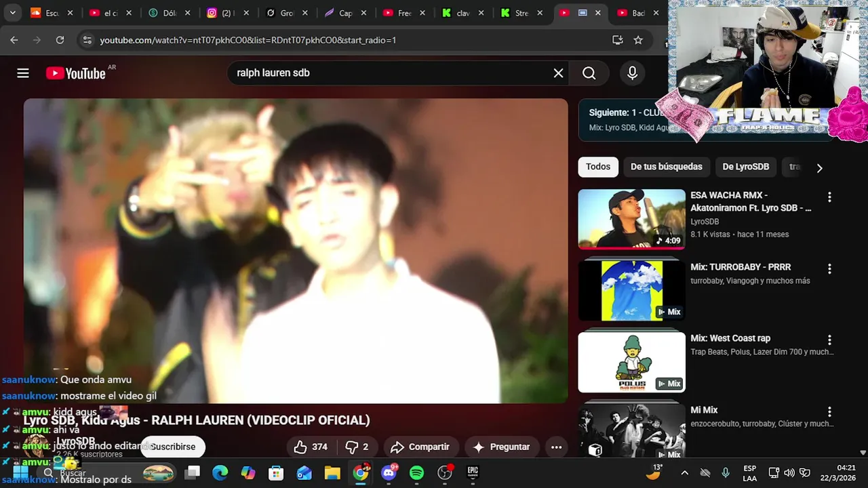868x488 pixels.
Task: Click the Preguntar button
Action: click(x=501, y=447)
